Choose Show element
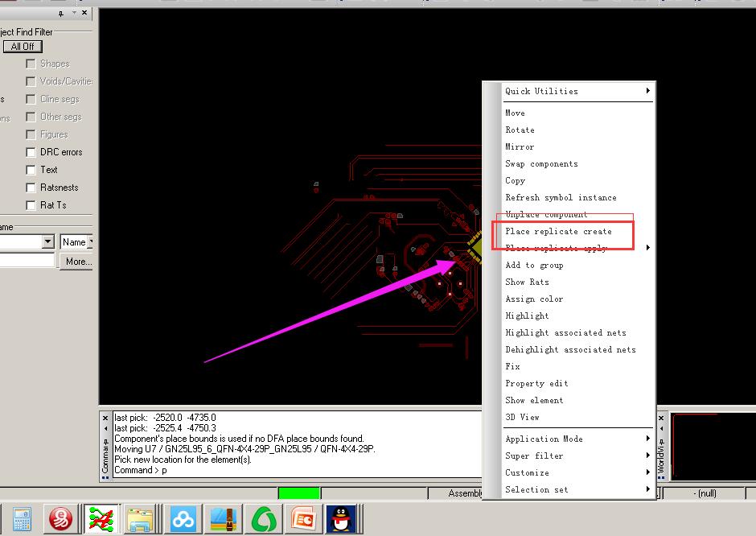 577,400
